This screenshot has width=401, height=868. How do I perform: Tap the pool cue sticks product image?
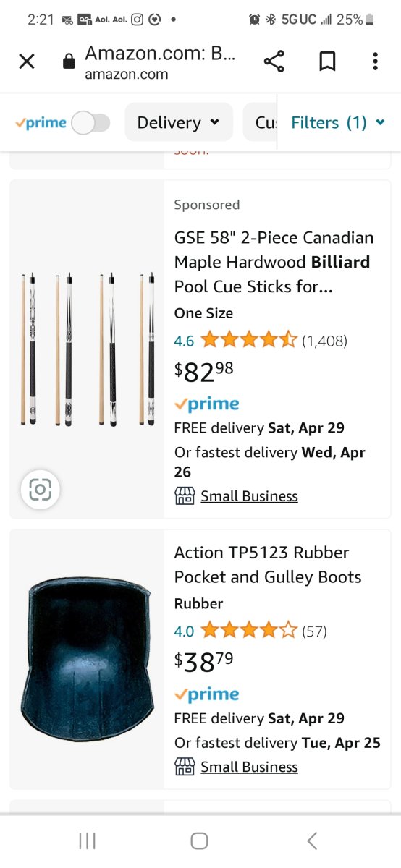(87, 349)
